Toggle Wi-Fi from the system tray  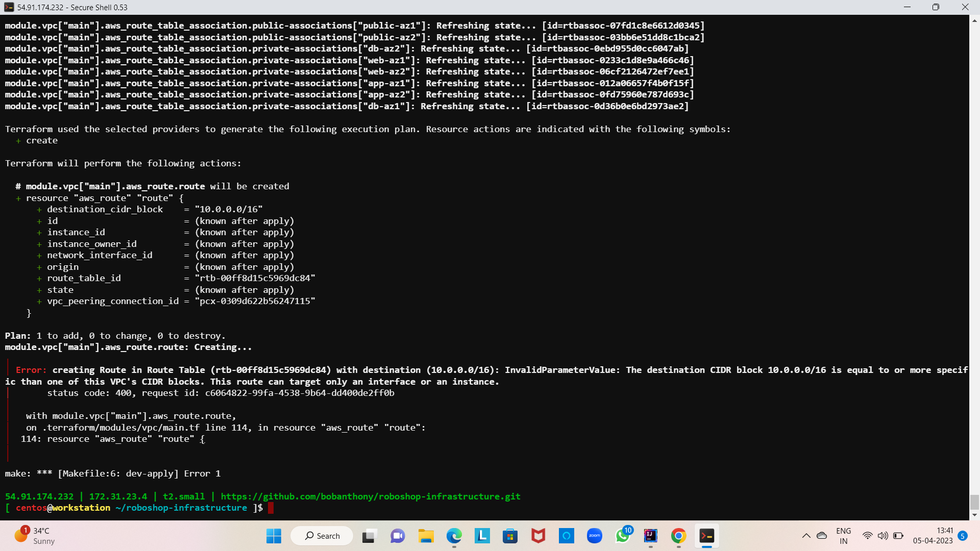[868, 536]
